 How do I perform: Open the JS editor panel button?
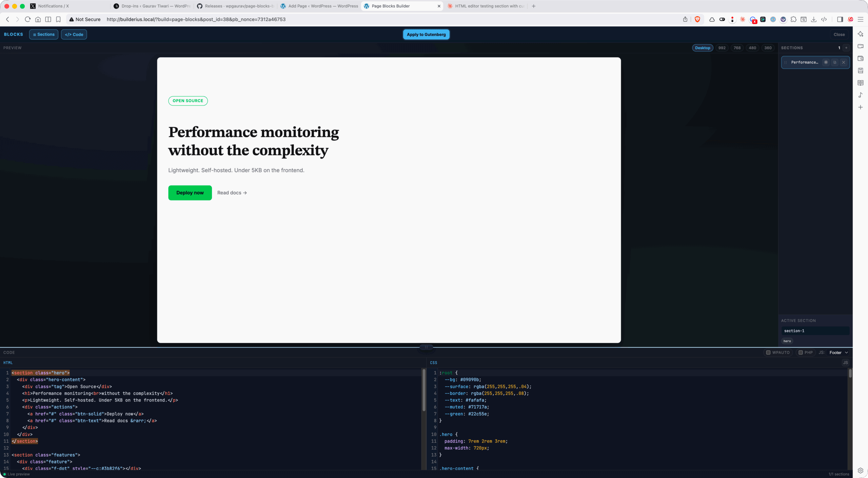point(845,363)
